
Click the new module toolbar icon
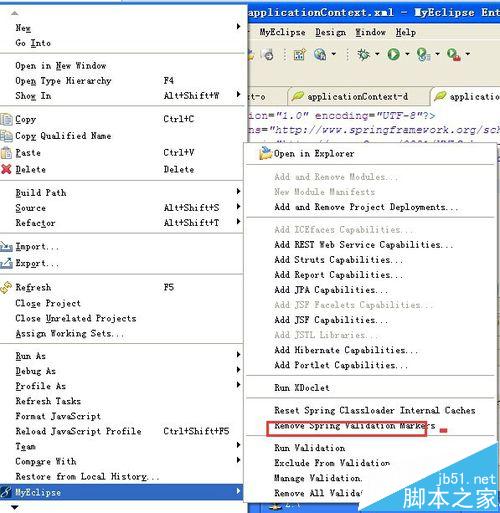(x=299, y=54)
